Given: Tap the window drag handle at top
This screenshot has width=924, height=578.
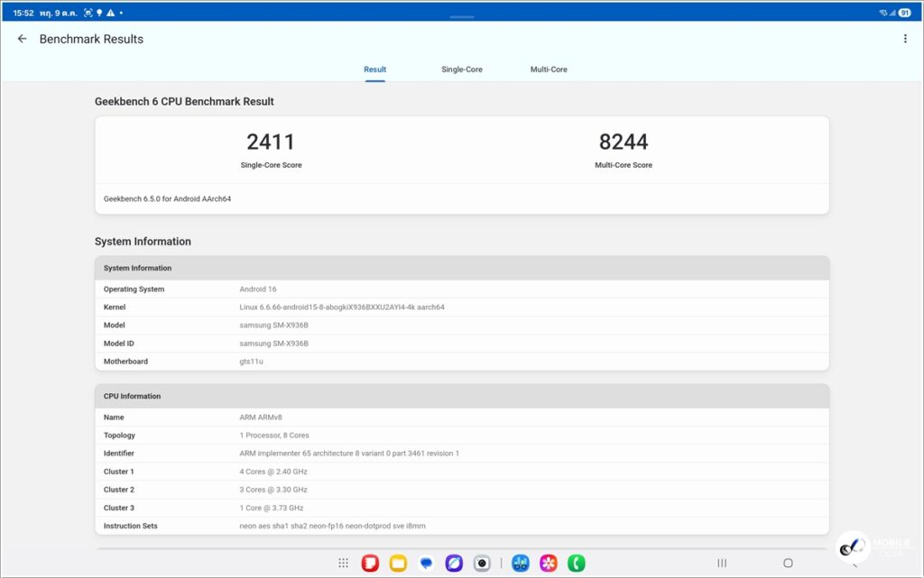Looking at the screenshot, I should (x=462, y=17).
